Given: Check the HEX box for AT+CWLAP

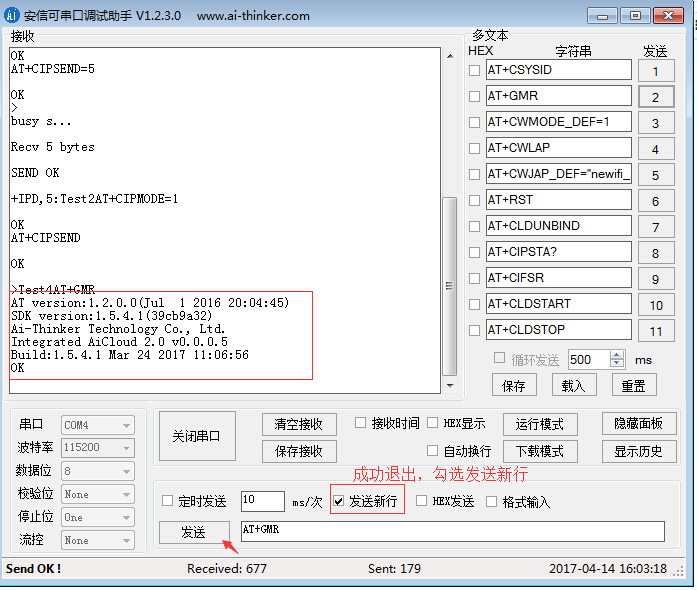Looking at the screenshot, I should tap(475, 148).
